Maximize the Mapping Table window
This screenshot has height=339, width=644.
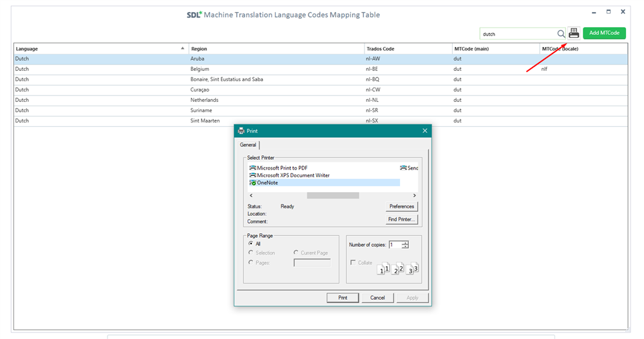tap(609, 12)
